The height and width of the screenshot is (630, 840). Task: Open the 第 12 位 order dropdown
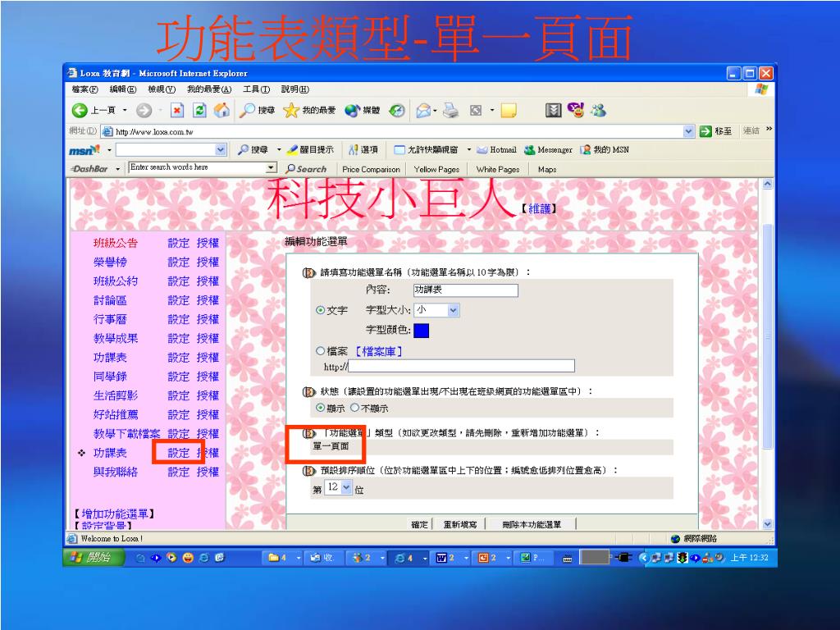click(x=339, y=487)
